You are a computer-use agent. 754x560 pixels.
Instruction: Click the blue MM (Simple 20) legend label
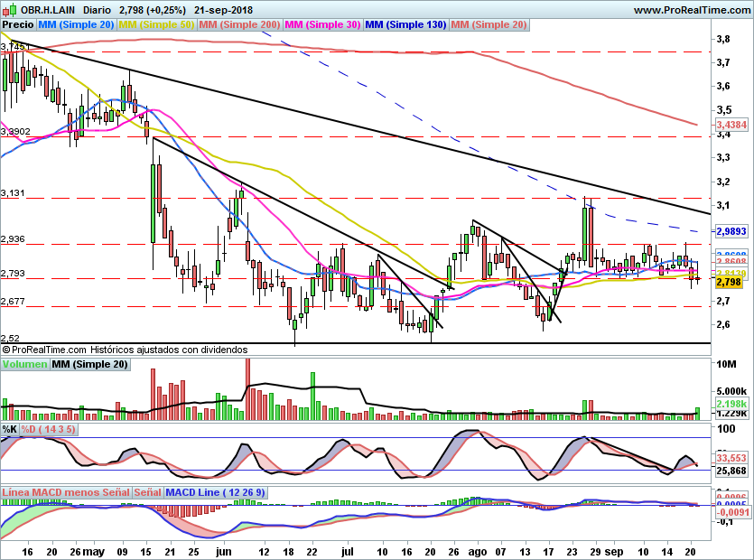click(x=75, y=24)
